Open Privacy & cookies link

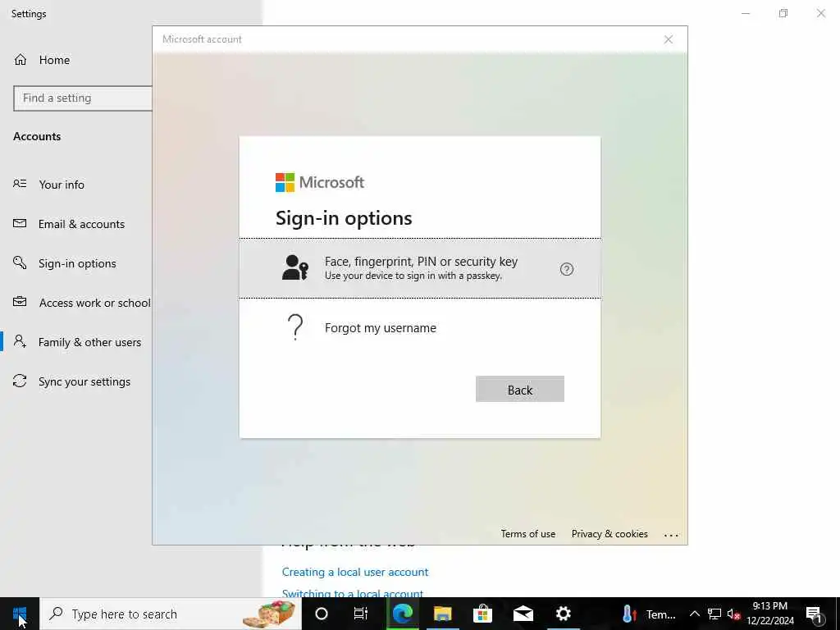[609, 533]
